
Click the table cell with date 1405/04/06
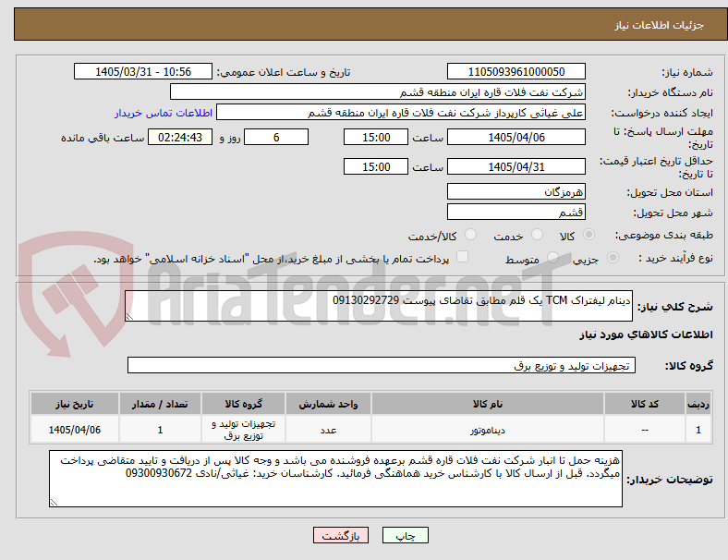pos(75,430)
